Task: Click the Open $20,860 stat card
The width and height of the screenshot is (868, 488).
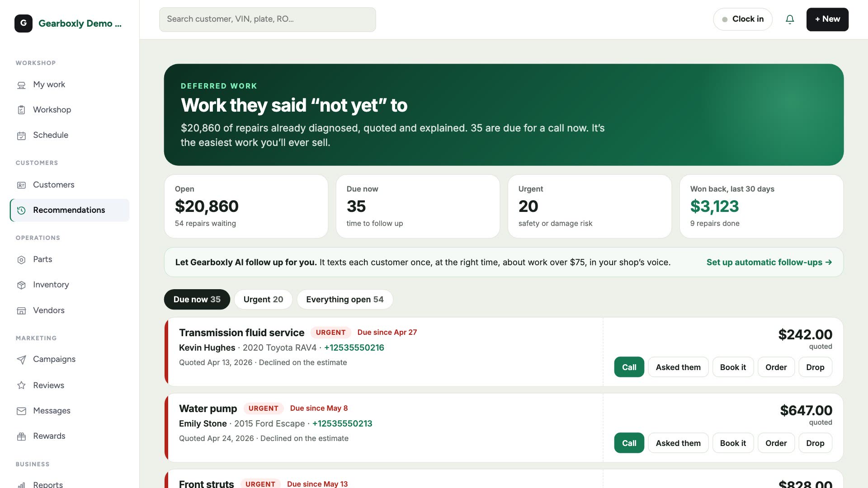Action: point(246,206)
